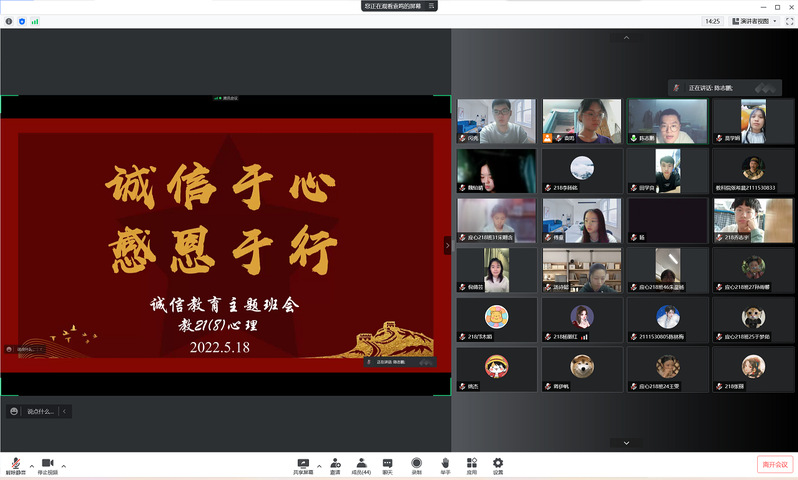Click the 共享屏幕 share screen icon

303,464
